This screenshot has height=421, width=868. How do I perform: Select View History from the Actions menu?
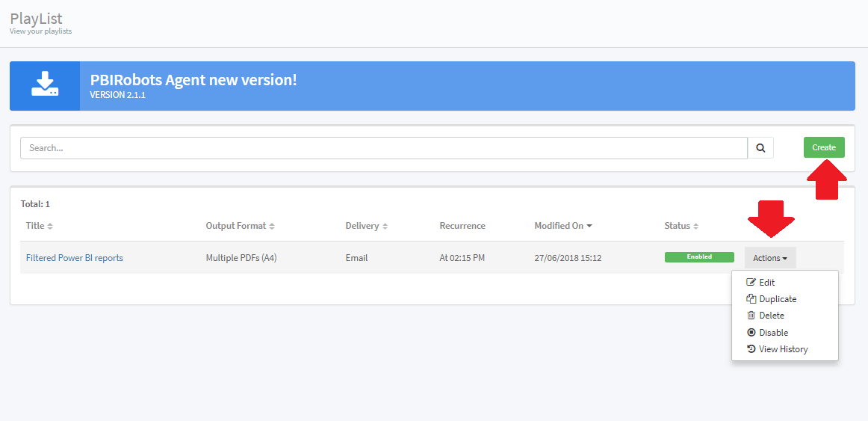[783, 349]
